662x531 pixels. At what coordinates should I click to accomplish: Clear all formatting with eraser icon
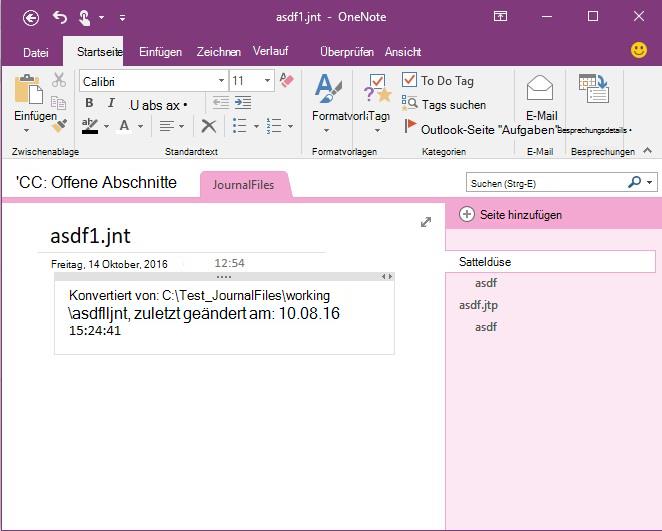(287, 80)
